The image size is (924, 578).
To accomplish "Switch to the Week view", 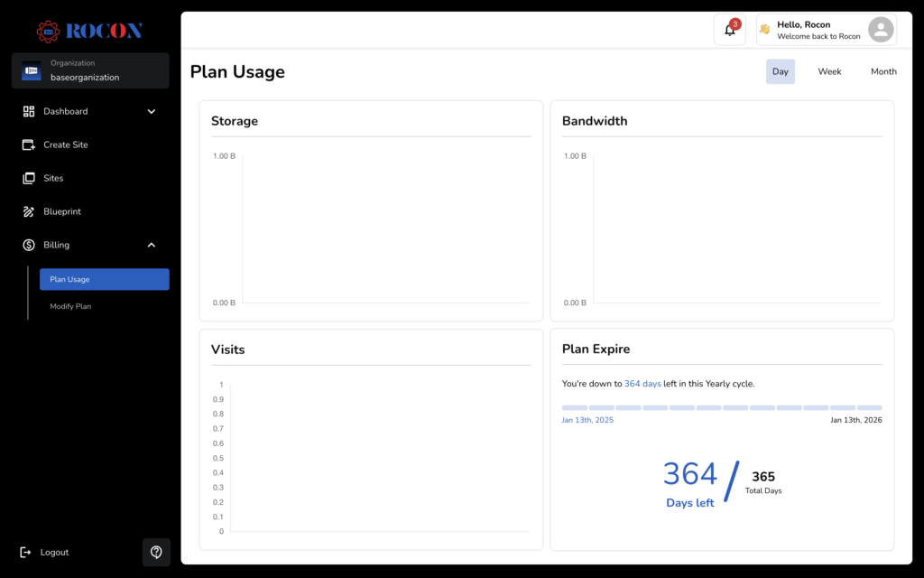I will click(829, 70).
